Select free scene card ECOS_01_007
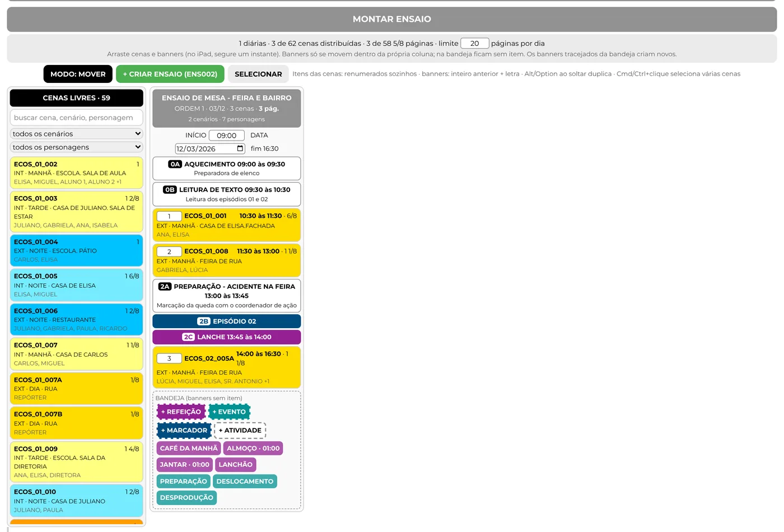 (x=76, y=354)
